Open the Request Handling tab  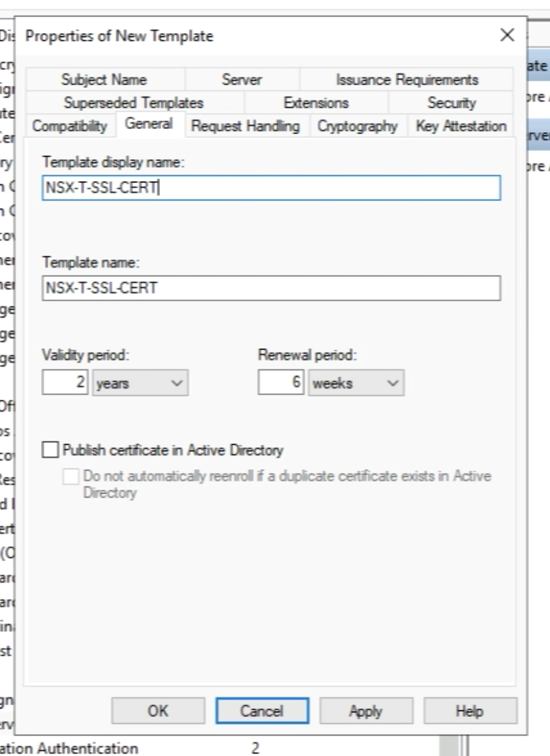(x=245, y=126)
